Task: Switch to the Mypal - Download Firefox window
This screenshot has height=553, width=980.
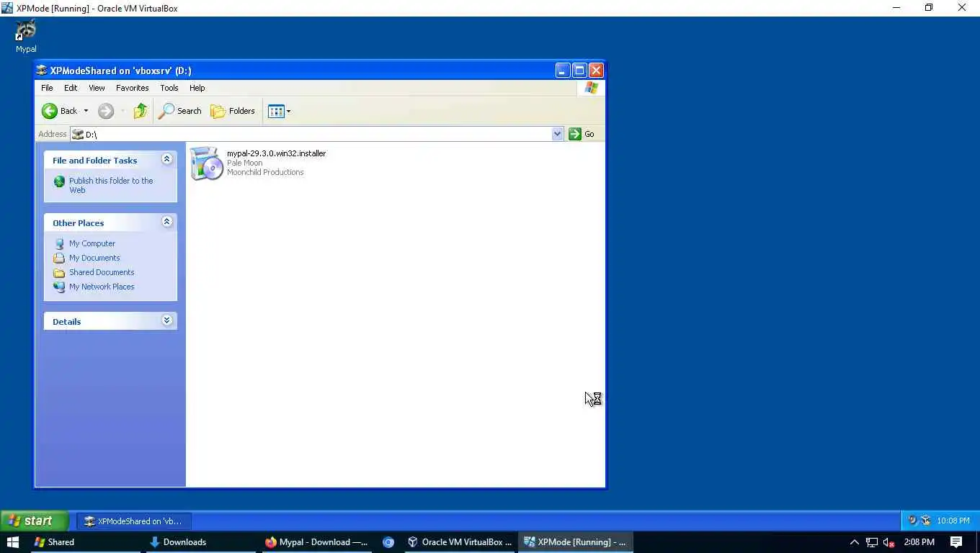Action: [x=316, y=542]
